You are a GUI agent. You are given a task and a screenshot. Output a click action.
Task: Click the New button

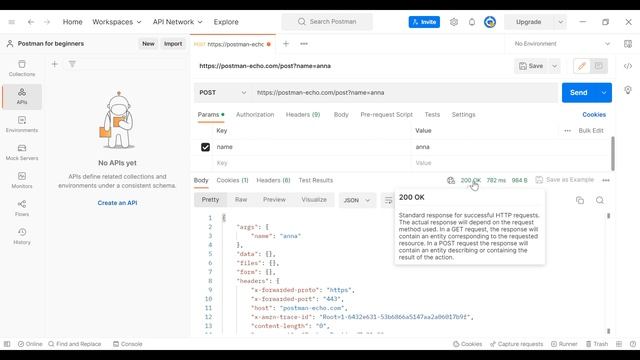[148, 44]
